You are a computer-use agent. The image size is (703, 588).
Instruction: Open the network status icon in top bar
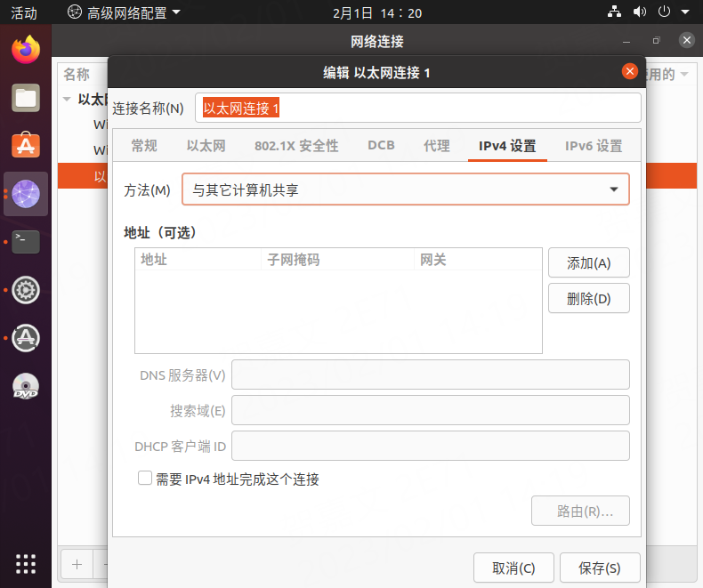click(x=614, y=12)
